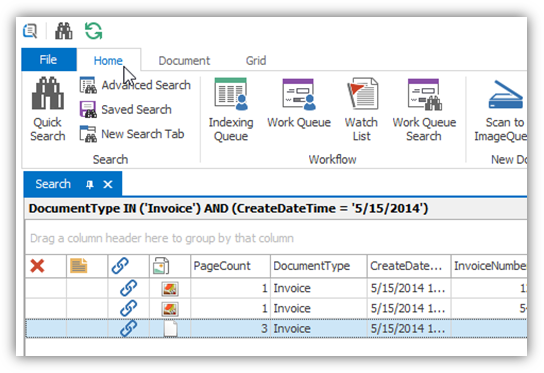Open the File tab
544x373 pixels.
(49, 60)
